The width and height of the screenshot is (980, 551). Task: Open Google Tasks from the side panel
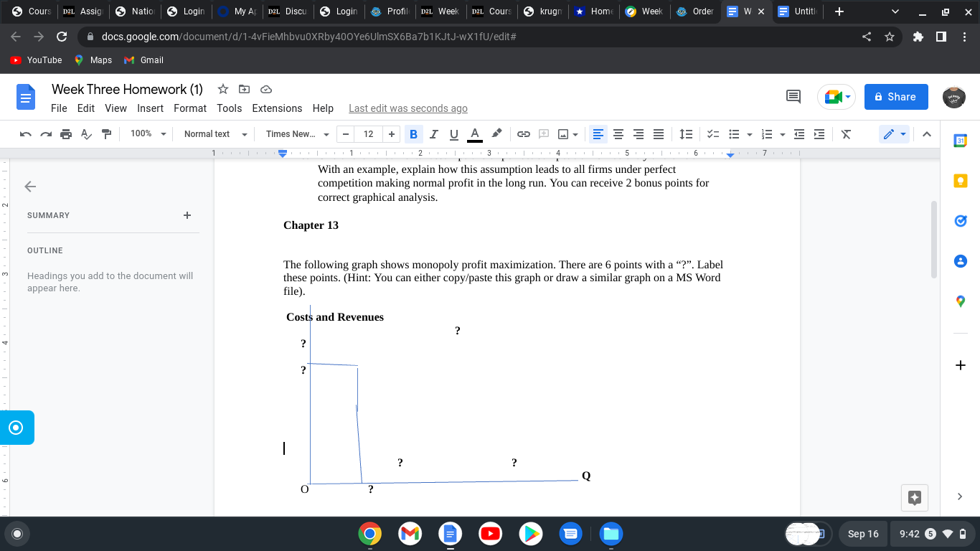click(x=960, y=220)
